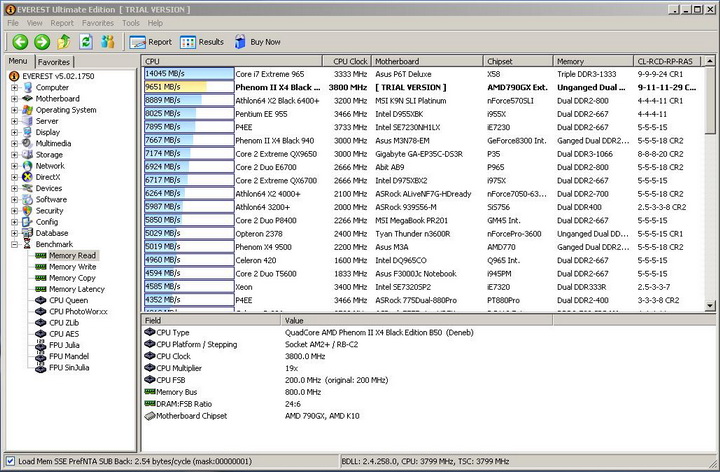Open the CPU Queen benchmark
720x472 pixels.
pyautogui.click(x=68, y=300)
